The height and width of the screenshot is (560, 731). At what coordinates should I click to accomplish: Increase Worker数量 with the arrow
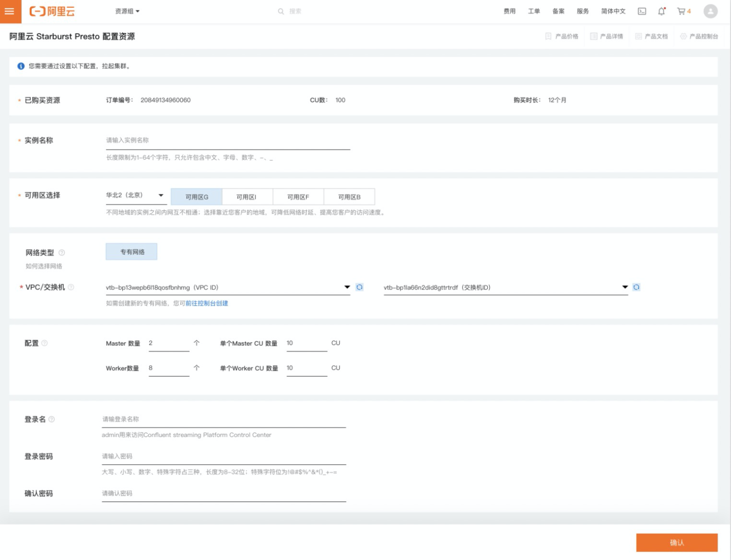click(x=196, y=368)
